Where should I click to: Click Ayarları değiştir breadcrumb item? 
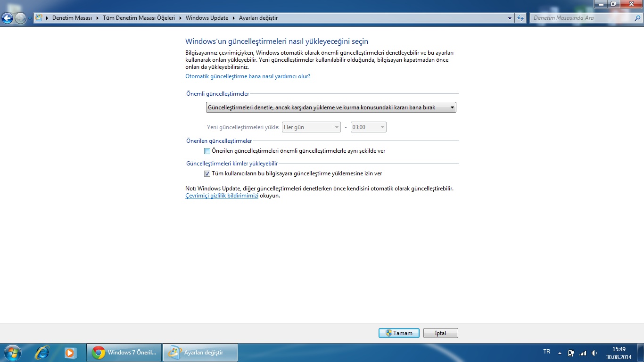[x=258, y=18]
